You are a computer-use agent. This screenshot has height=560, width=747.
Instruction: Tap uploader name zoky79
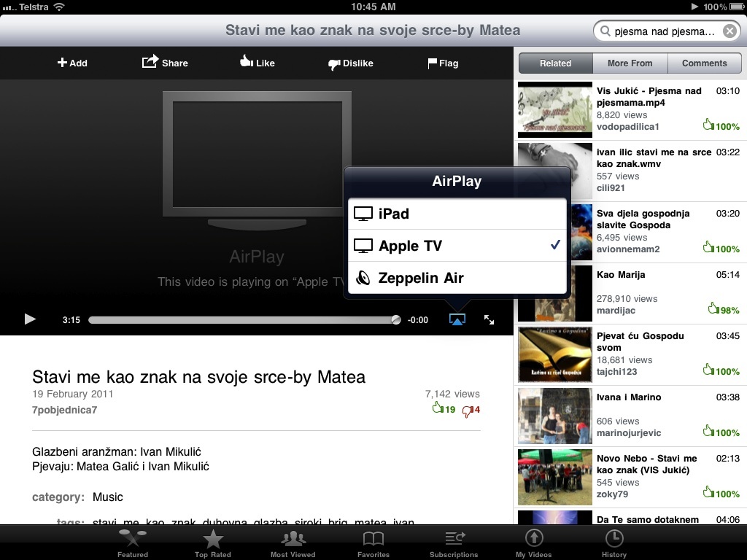click(612, 494)
